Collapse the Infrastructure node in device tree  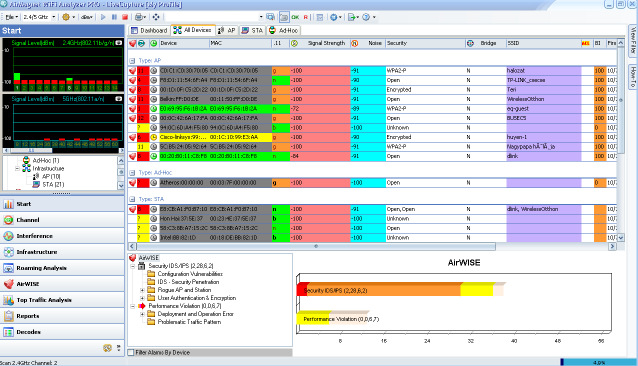click(17, 168)
